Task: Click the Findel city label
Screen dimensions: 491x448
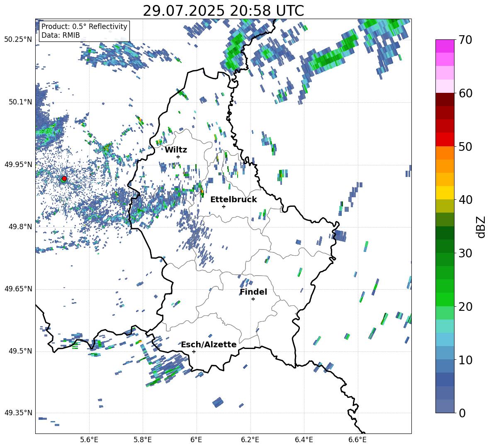Action: (253, 292)
